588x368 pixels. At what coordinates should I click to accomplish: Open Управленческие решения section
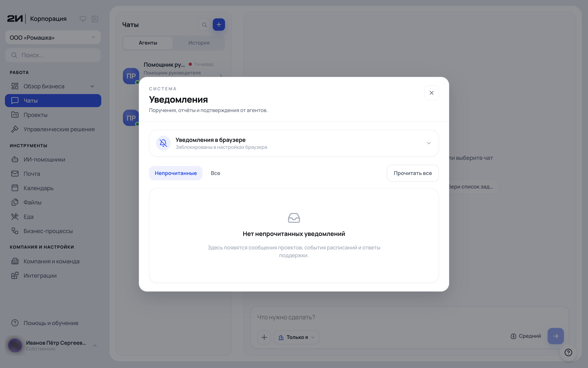coord(53,129)
